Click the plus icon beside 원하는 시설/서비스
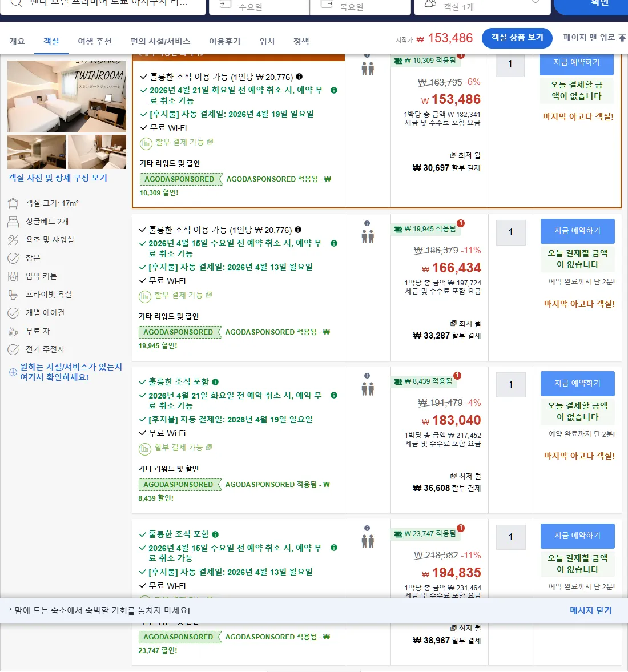The image size is (628, 672). pyautogui.click(x=13, y=372)
